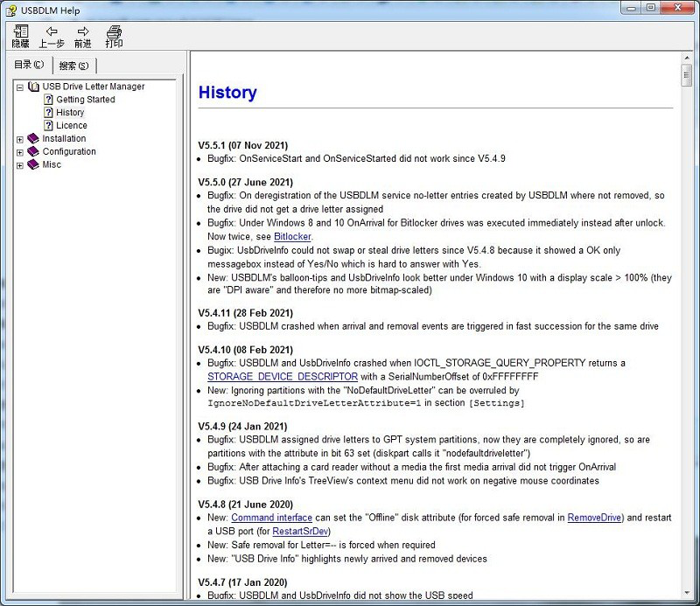The height and width of the screenshot is (606, 700).
Task: Open the Getting Started topic
Action: click(86, 100)
